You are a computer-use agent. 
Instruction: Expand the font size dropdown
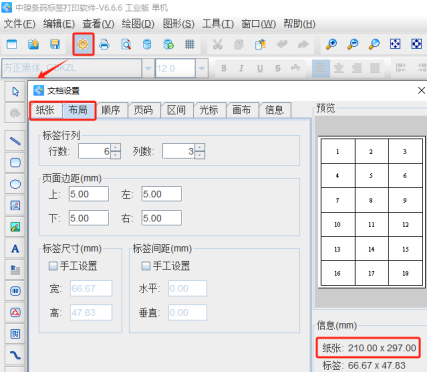[x=201, y=68]
